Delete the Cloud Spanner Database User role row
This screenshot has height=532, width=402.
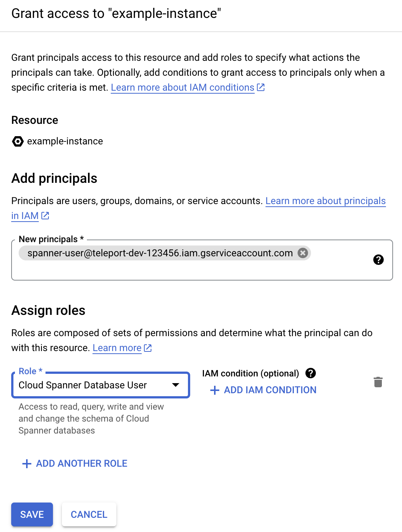click(378, 382)
